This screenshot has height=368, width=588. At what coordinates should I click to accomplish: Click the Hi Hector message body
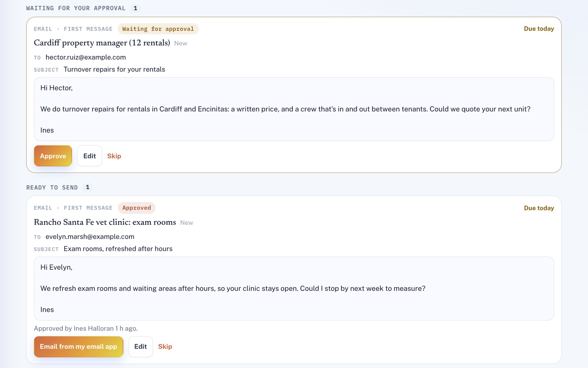[294, 109]
